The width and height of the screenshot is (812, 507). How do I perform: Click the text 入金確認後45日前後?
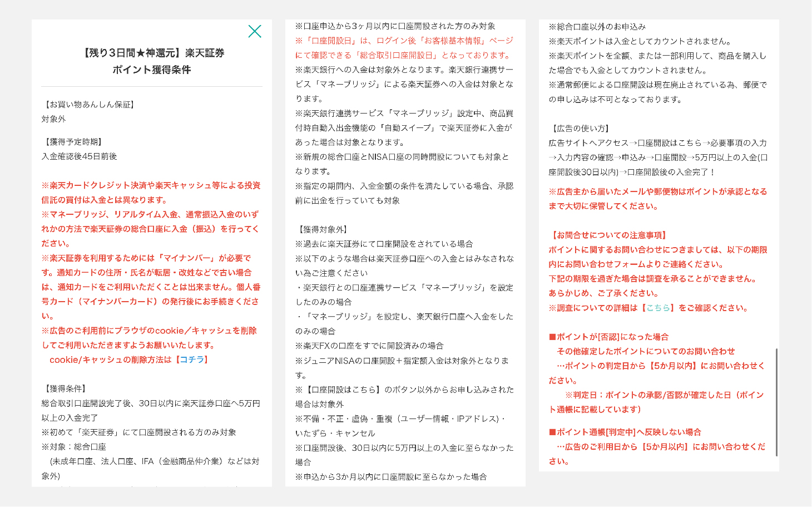pyautogui.click(x=79, y=156)
